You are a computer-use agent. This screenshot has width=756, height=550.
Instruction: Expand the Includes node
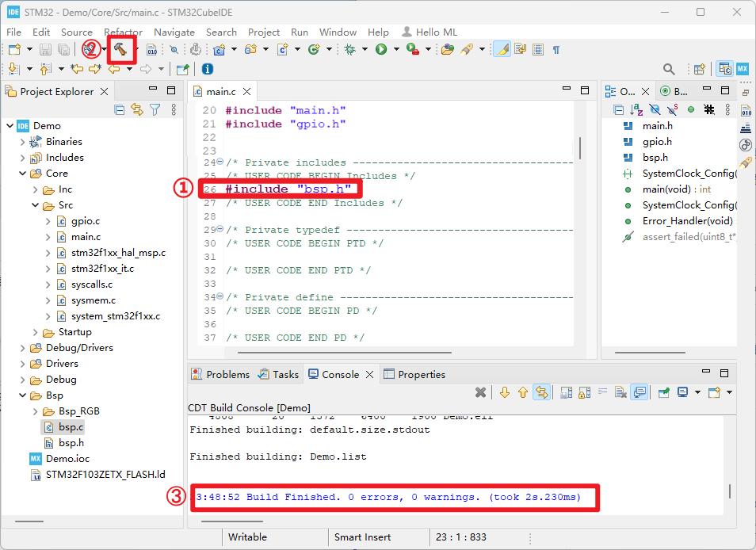(22, 158)
